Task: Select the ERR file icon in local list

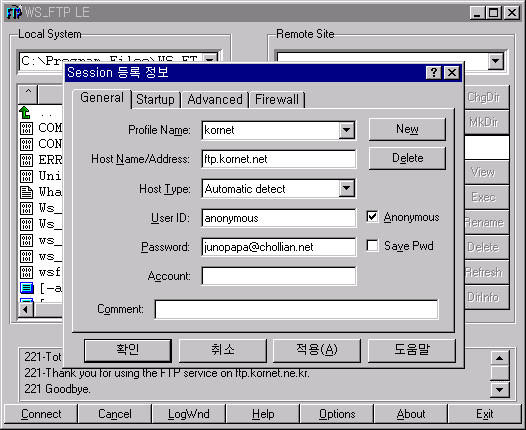Action: click(x=26, y=160)
